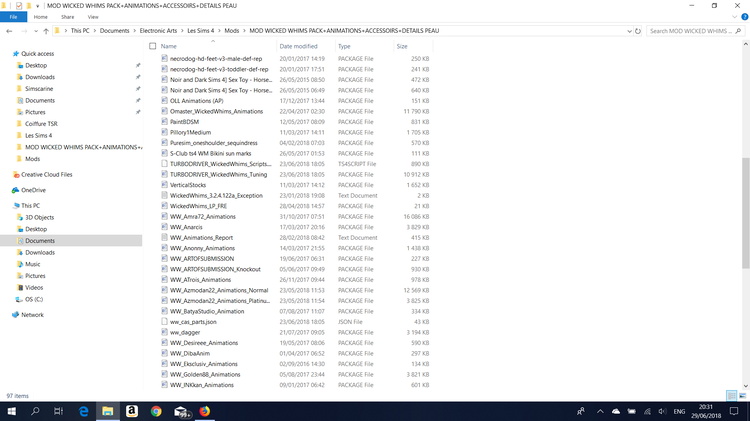Screen dimensions: 750x421
Task: Open recent locations dropdown arrow
Action: tap(35, 31)
